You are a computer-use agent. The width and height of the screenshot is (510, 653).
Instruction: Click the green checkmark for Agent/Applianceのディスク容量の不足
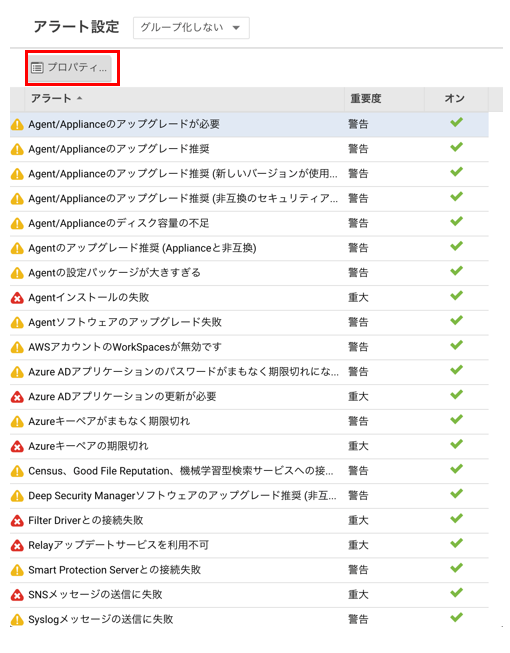pos(456,221)
